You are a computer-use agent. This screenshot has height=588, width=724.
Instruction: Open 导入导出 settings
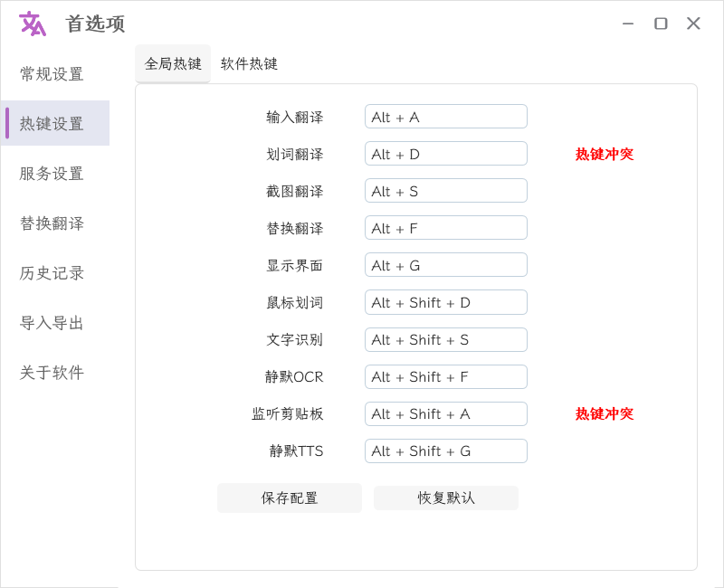tap(52, 323)
